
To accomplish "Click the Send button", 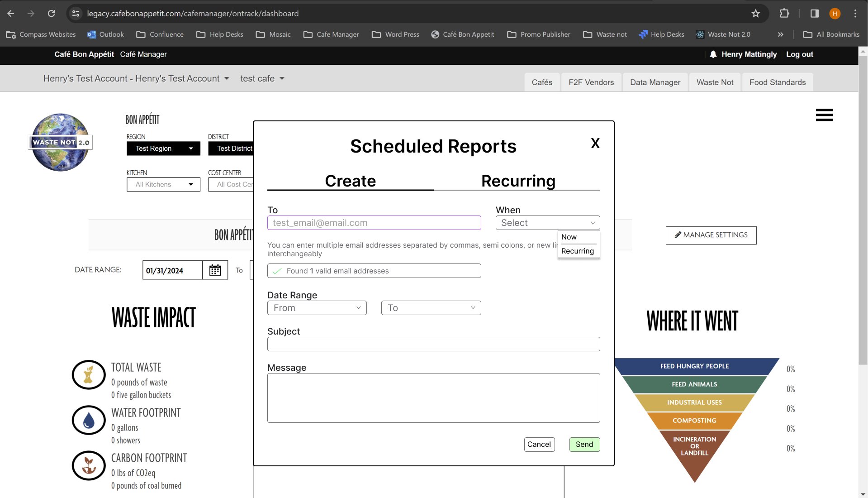I will (584, 445).
